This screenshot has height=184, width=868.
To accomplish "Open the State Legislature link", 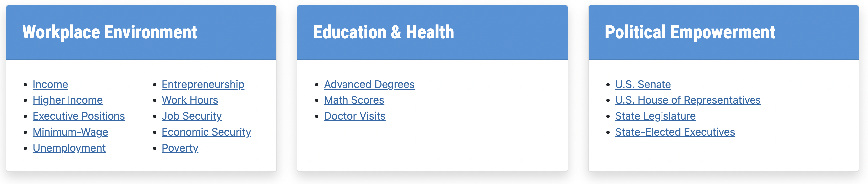I will coord(655,116).
